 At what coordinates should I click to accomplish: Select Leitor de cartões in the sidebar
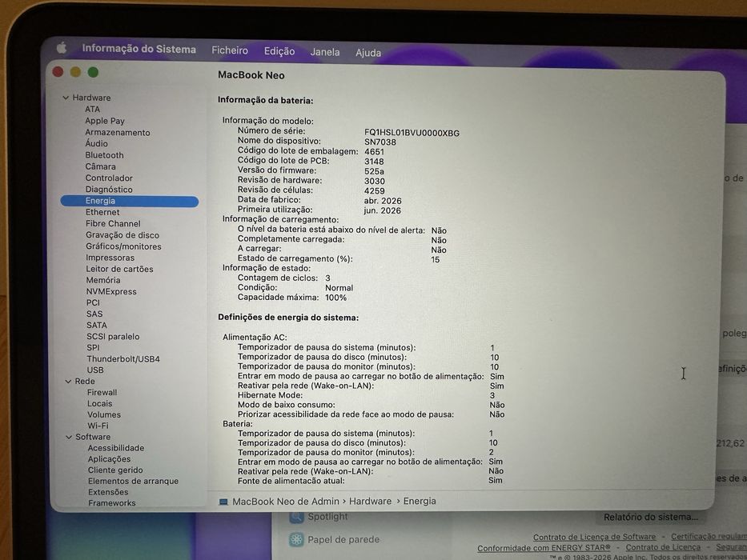click(x=119, y=269)
